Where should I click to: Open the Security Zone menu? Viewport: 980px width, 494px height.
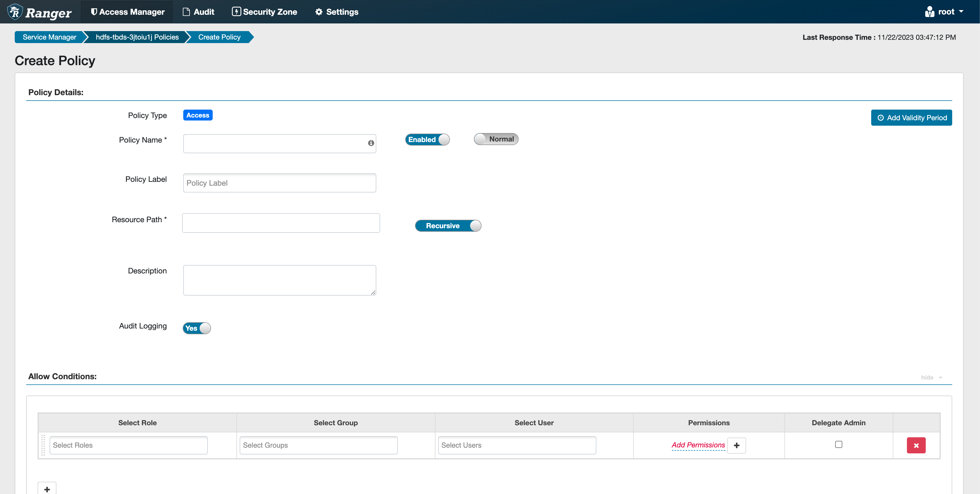point(265,12)
